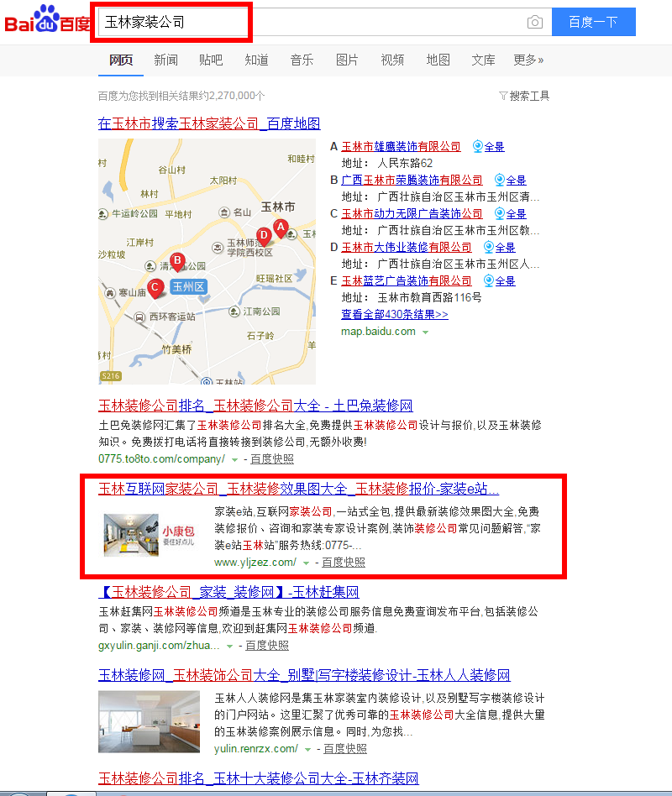The width and height of the screenshot is (672, 796).
Task: Expand arrow next to yulin.renrzx.com/
Action: coord(307,749)
